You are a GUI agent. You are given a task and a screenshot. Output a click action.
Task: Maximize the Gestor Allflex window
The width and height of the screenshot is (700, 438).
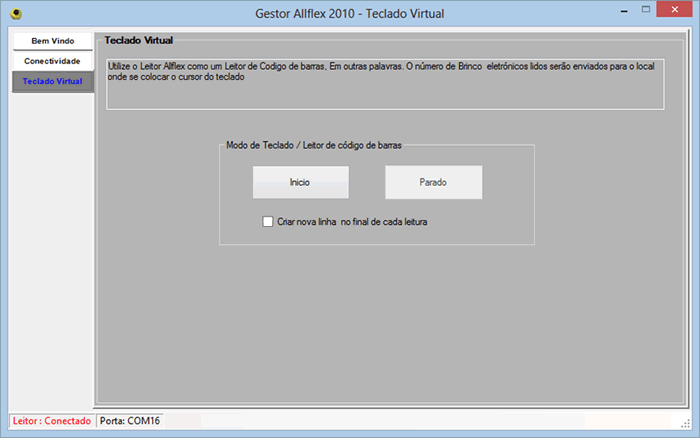tap(646, 9)
